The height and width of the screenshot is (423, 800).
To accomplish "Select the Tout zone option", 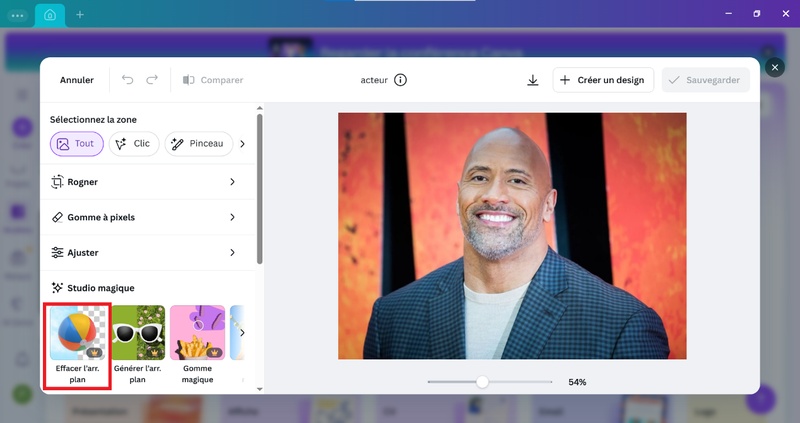I will click(x=77, y=144).
